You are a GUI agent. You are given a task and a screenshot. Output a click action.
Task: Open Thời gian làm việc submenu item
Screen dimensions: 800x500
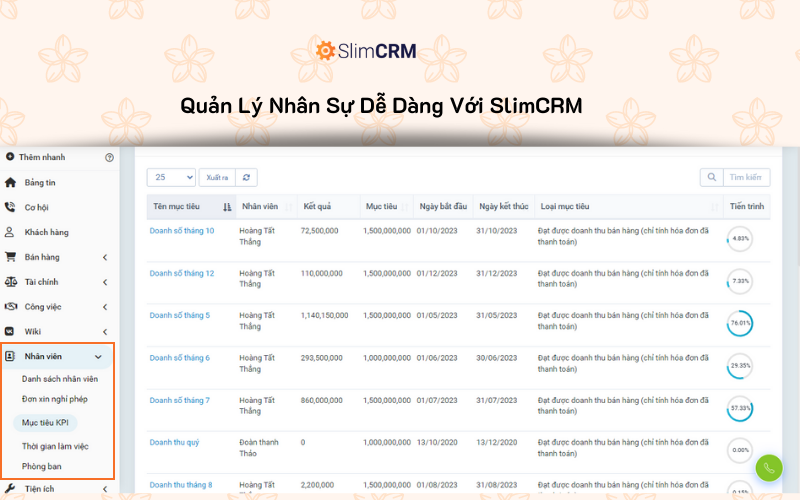pyautogui.click(x=55, y=446)
